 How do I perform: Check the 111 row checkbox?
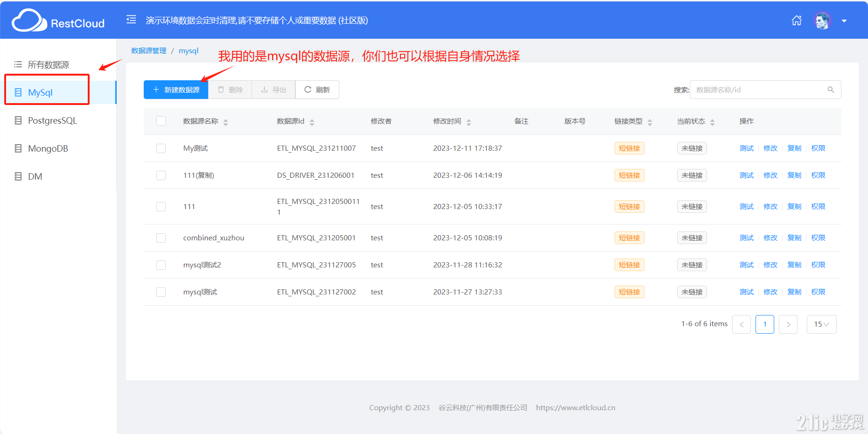click(x=161, y=207)
